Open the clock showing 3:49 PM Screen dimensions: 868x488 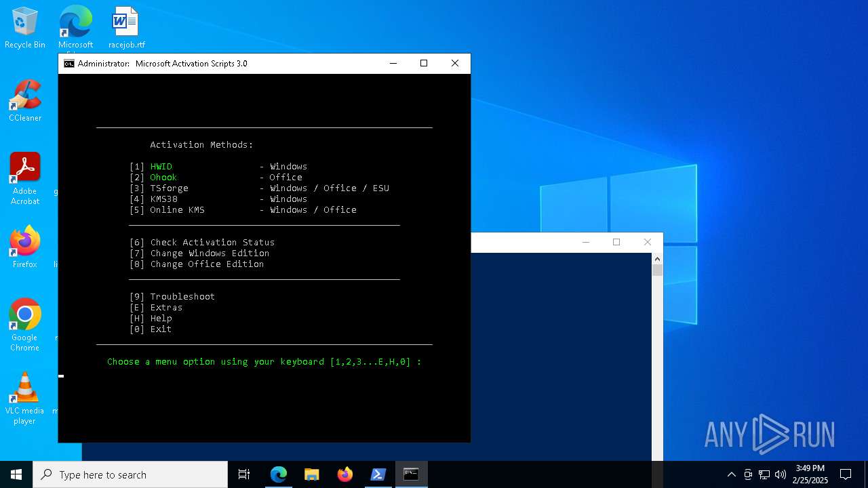tap(810, 474)
